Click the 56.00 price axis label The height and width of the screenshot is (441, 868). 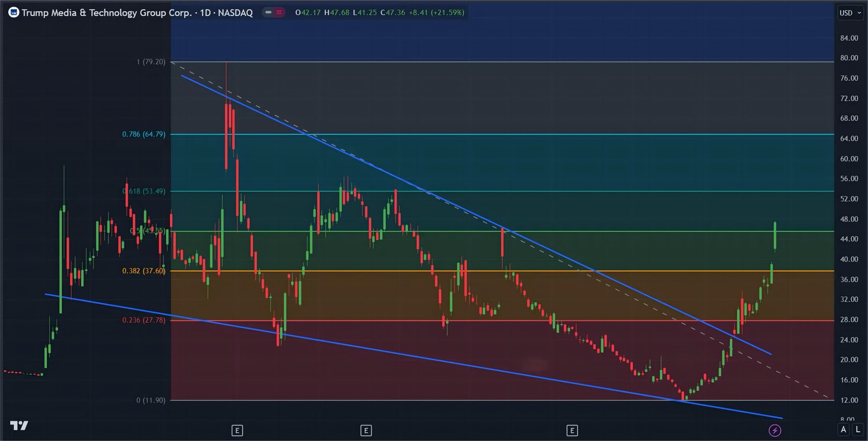[x=849, y=178]
